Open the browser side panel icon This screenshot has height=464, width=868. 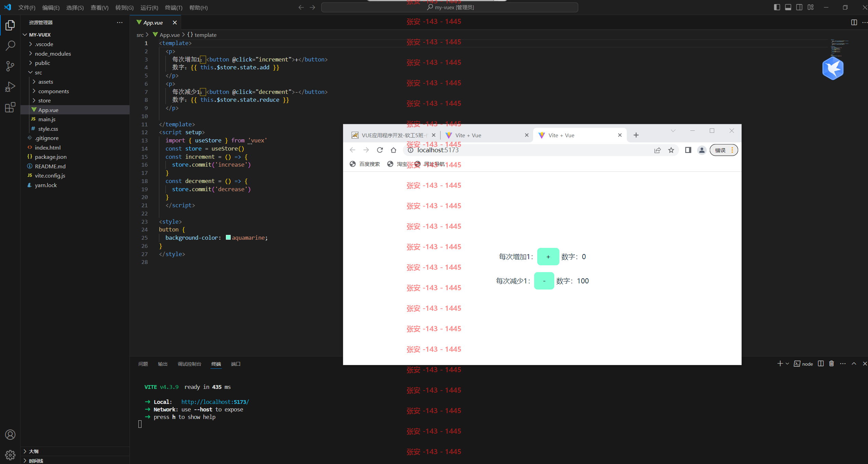click(688, 150)
